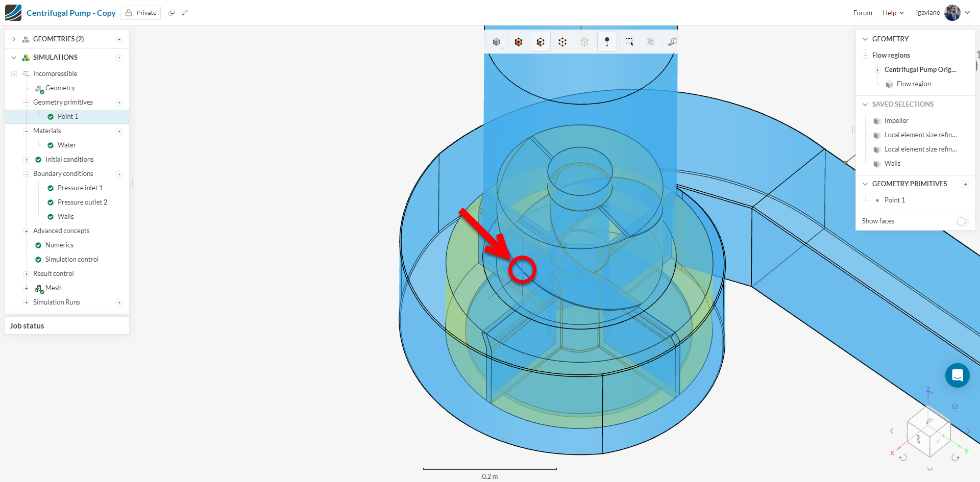Expand the Initial conditions node
The width and height of the screenshot is (980, 482).
[x=26, y=160]
